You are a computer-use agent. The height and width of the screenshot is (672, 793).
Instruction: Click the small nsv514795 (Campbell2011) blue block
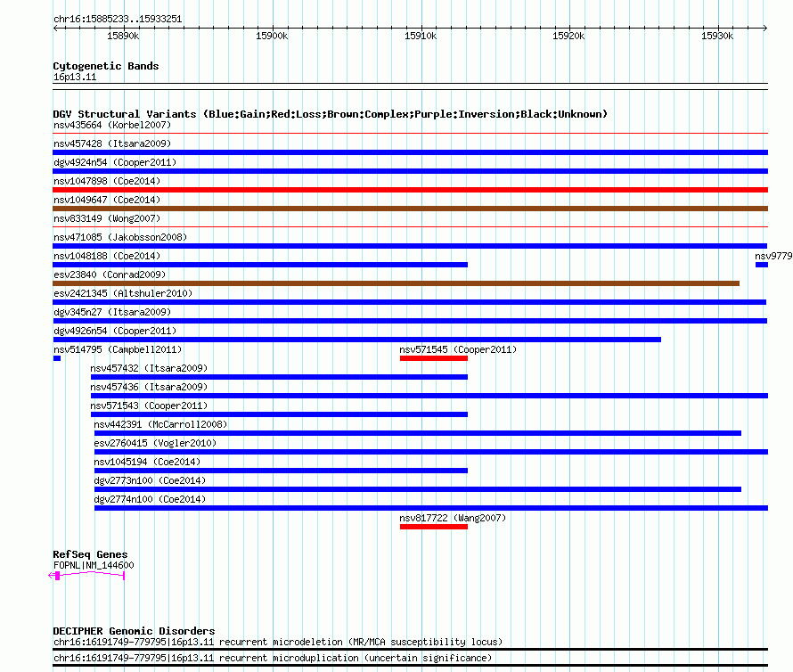[x=57, y=358]
